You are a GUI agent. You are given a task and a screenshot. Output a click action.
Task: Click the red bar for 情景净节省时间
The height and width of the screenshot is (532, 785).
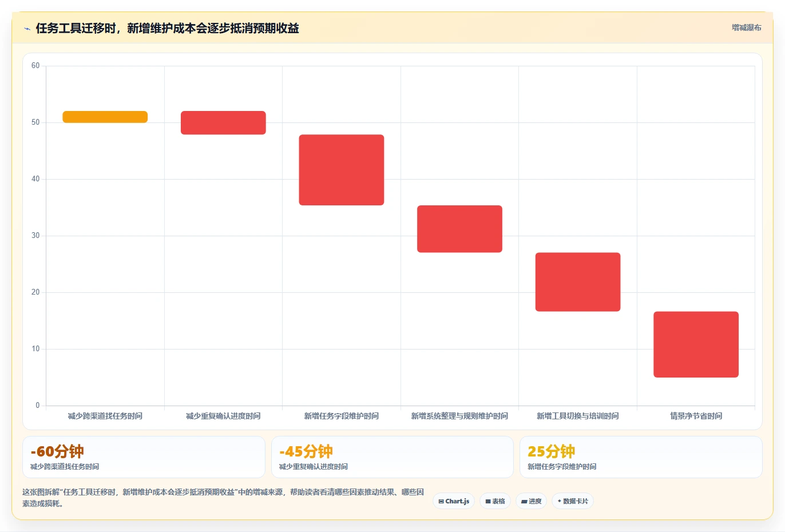[x=696, y=344]
